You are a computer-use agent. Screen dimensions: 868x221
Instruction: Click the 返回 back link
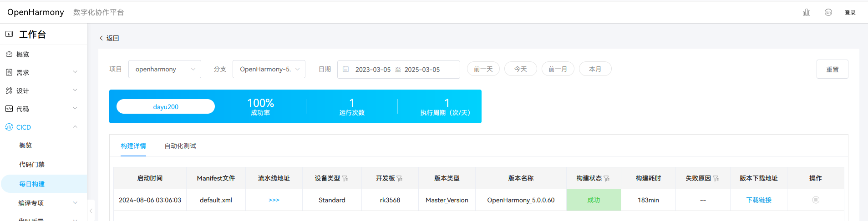tap(113, 38)
